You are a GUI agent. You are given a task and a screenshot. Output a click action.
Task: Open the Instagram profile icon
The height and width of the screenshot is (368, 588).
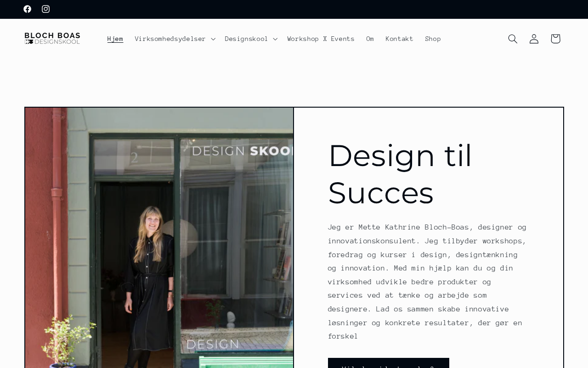pos(46,9)
